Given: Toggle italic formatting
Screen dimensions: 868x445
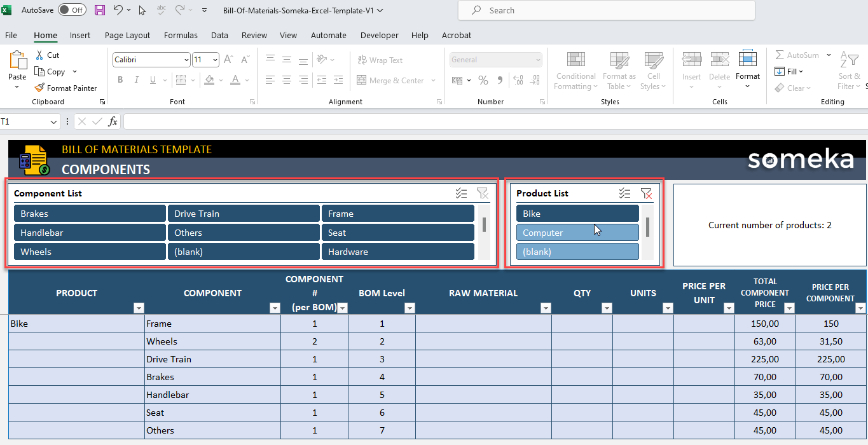Looking at the screenshot, I should (x=136, y=80).
